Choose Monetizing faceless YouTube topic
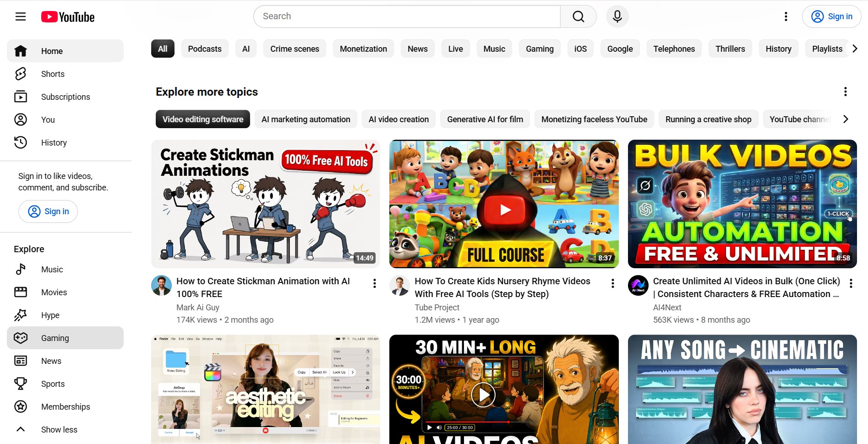Screen dimensions: 868x444 tap(594, 119)
